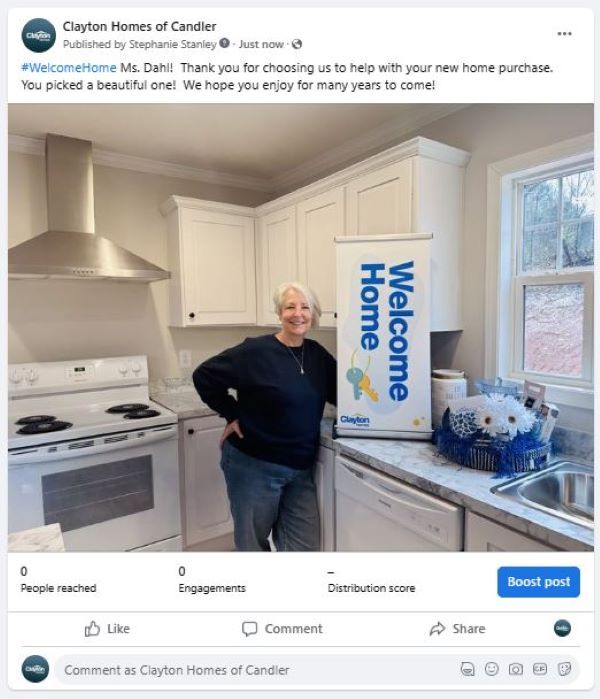
Task: Share the post
Action: [x=457, y=629]
